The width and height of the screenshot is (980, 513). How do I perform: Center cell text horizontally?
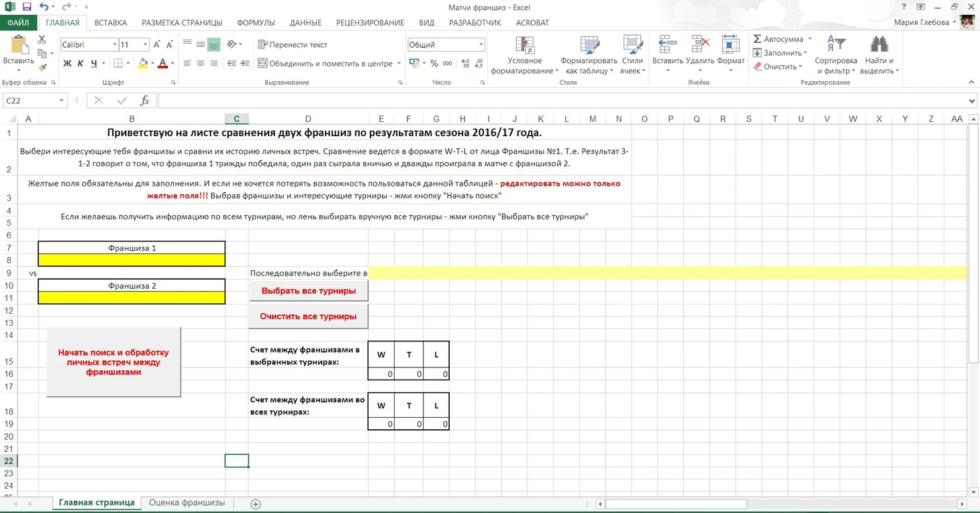coord(201,64)
